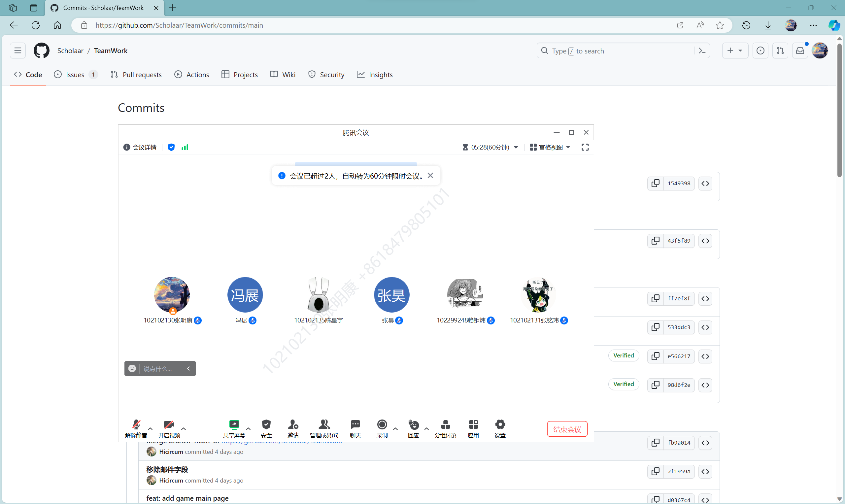Dismiss the 60-minute limit notification

point(430,176)
